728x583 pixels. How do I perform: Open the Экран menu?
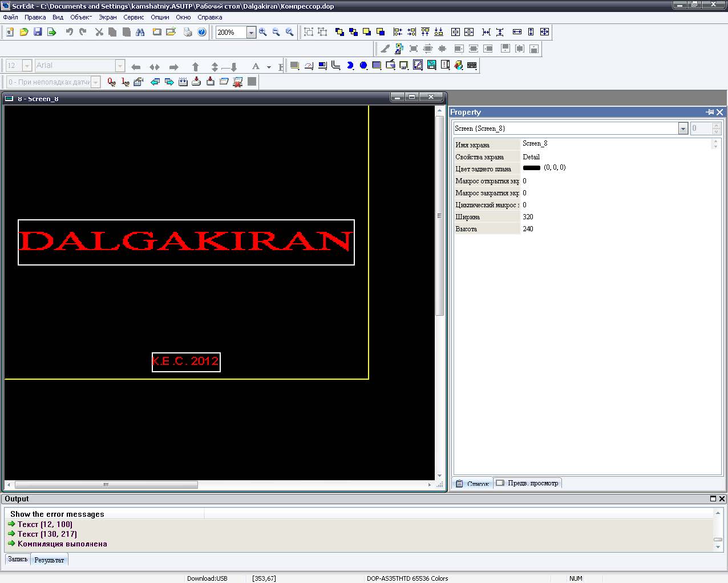click(x=107, y=17)
